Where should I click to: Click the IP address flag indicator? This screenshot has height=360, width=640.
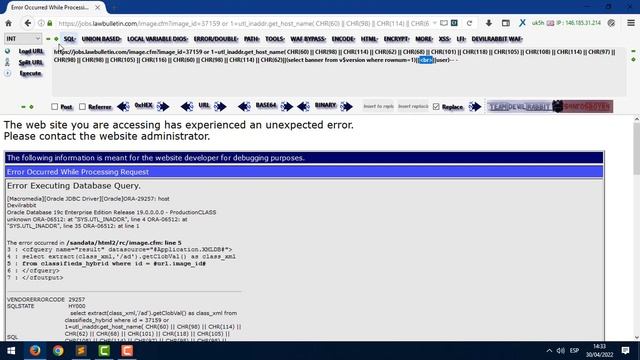pyautogui.click(x=550, y=23)
